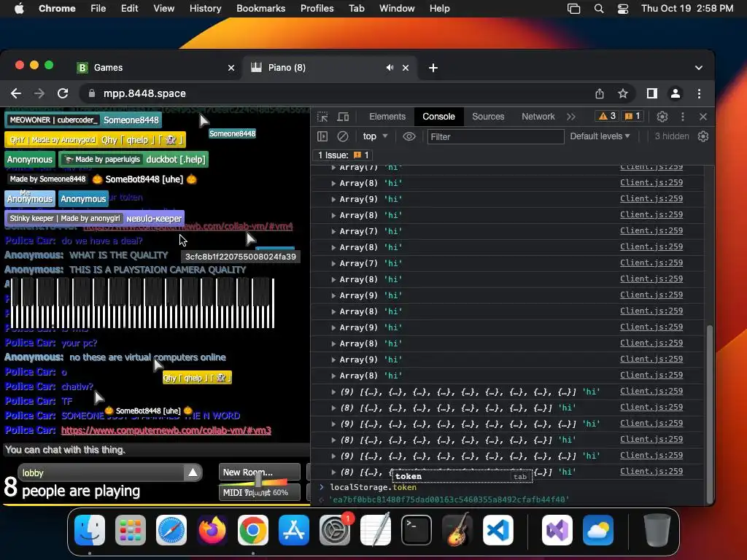The width and height of the screenshot is (747, 560).
Task: Open Visual Studio Code in Dock
Action: pyautogui.click(x=498, y=530)
